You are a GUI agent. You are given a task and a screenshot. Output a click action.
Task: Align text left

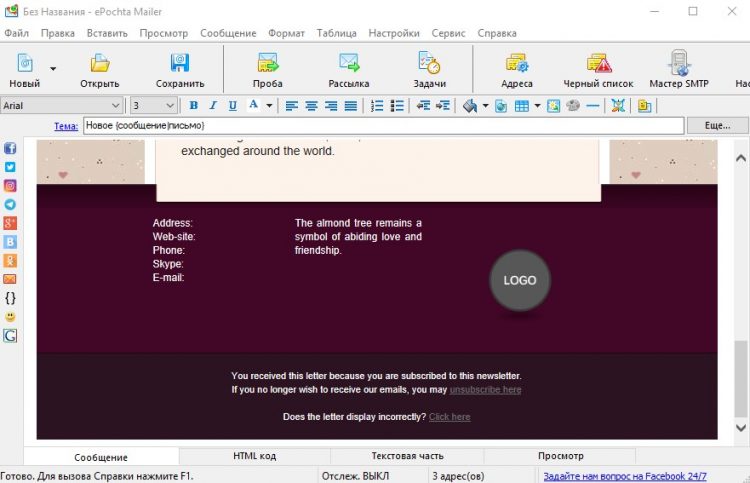[292, 106]
